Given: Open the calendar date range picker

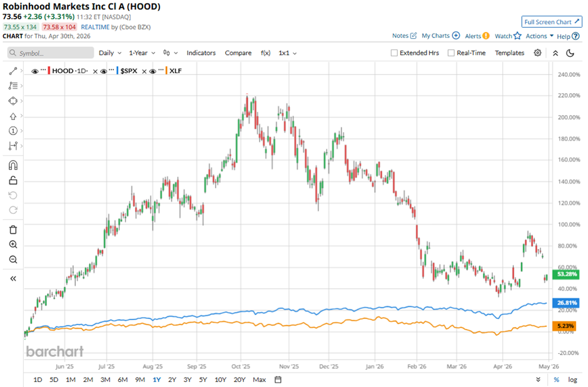Looking at the screenshot, I should click(x=278, y=379).
